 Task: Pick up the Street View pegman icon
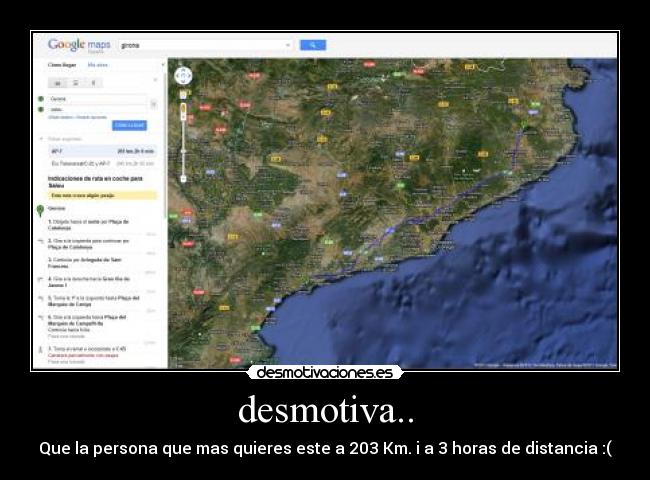183,95
